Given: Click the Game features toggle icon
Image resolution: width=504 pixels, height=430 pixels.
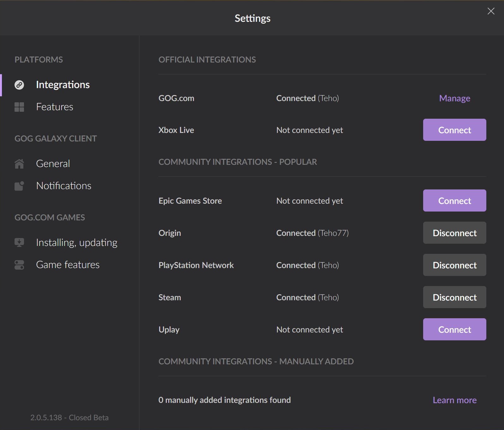Looking at the screenshot, I should click(x=19, y=265).
